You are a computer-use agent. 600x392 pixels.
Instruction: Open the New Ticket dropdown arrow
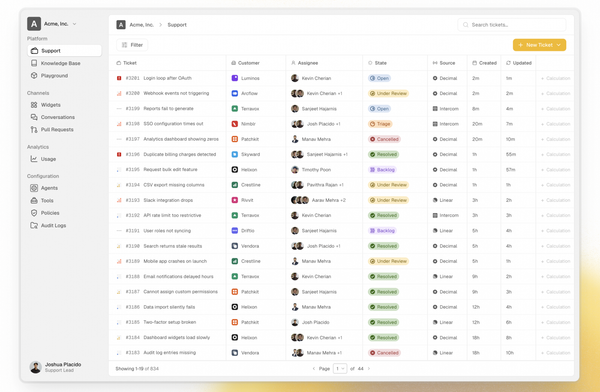[559, 45]
